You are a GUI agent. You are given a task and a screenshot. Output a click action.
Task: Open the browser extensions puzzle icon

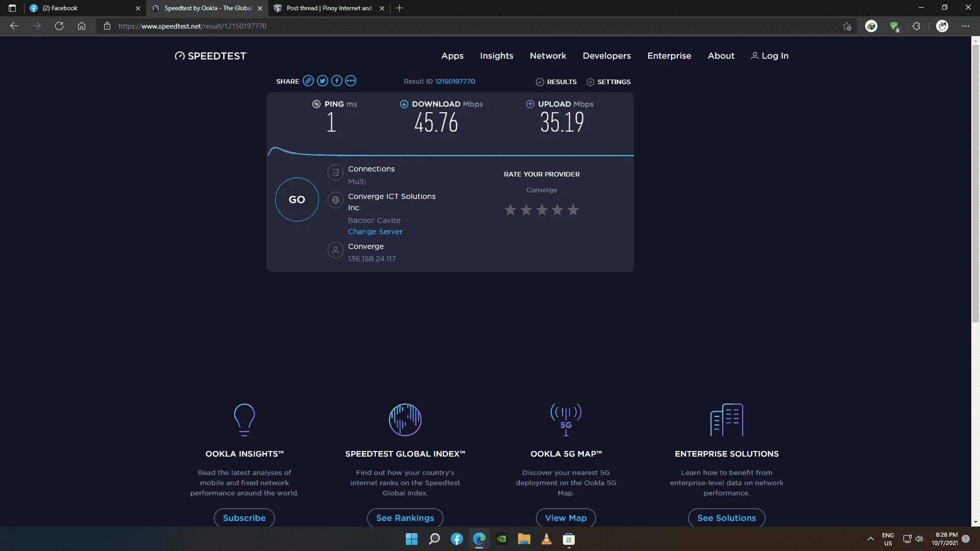[x=916, y=26]
